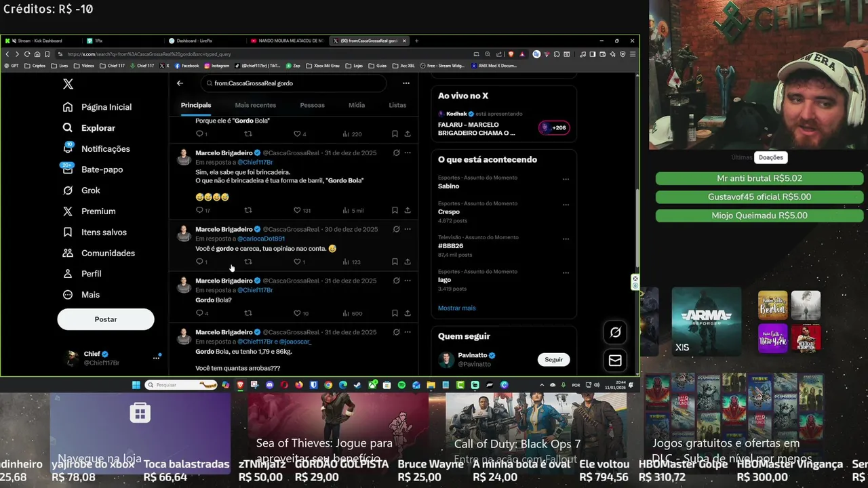868x488 pixels.
Task: Switch to the Stream - Kick Dashboard tab
Action: [42, 41]
